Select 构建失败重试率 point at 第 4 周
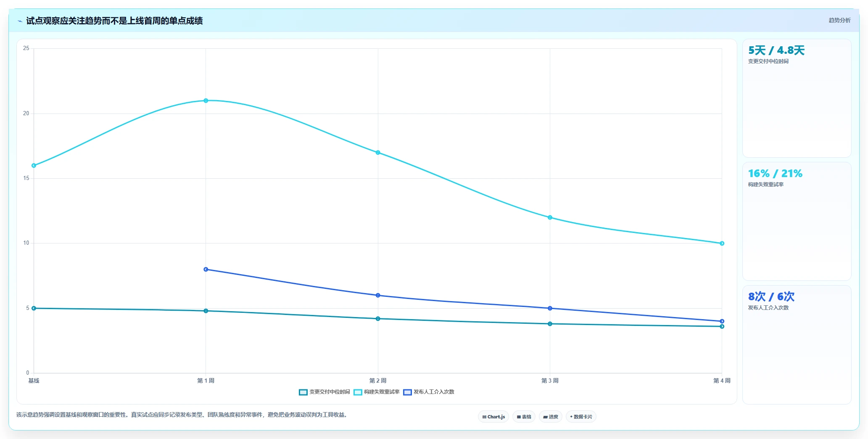This screenshot has height=439, width=868. pyautogui.click(x=722, y=243)
